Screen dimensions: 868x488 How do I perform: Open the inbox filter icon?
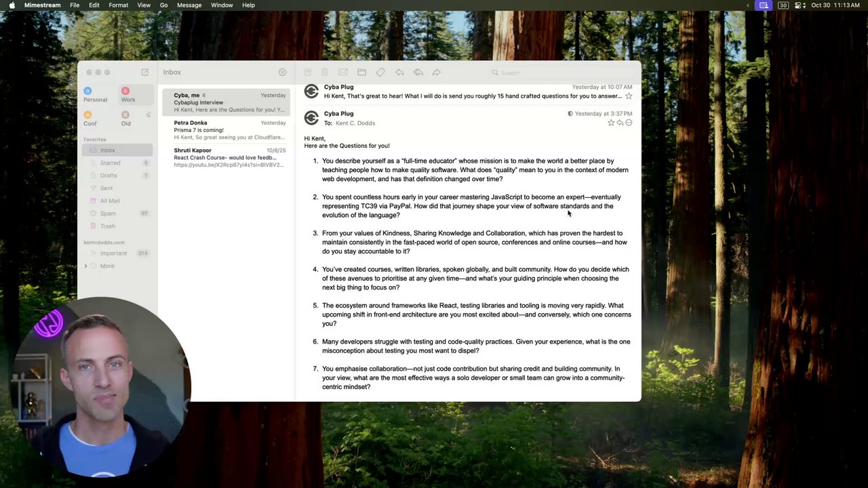pyautogui.click(x=282, y=72)
